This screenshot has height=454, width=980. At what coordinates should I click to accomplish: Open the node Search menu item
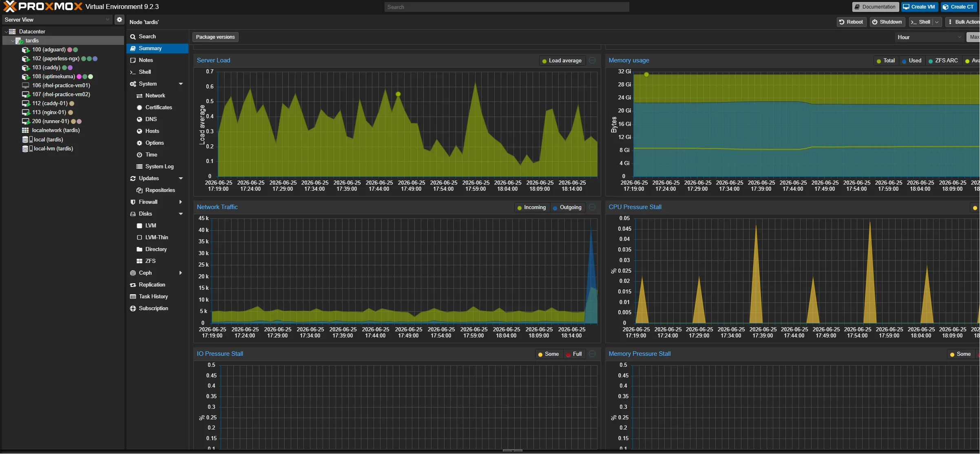point(157,37)
